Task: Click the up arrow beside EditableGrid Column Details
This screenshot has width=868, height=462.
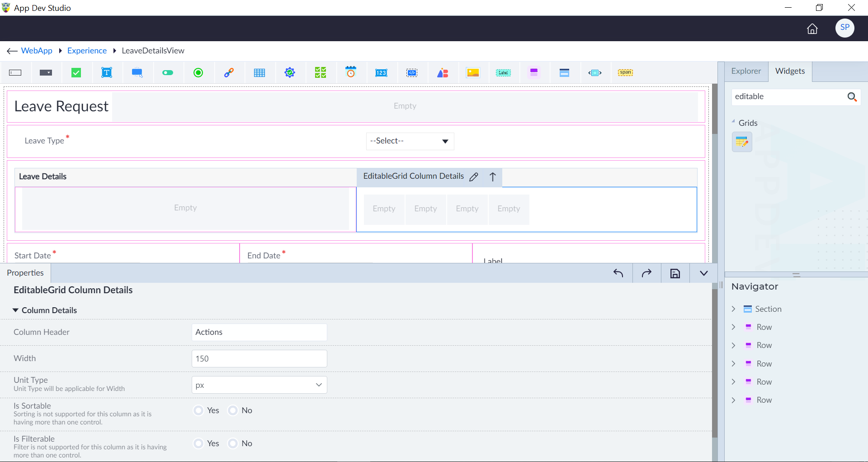Action: (x=493, y=177)
